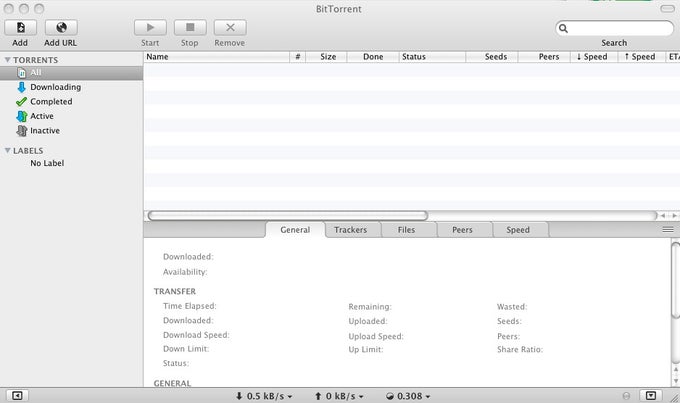The image size is (680, 403).
Task: Stop the torrent with the square button
Action: 190,28
